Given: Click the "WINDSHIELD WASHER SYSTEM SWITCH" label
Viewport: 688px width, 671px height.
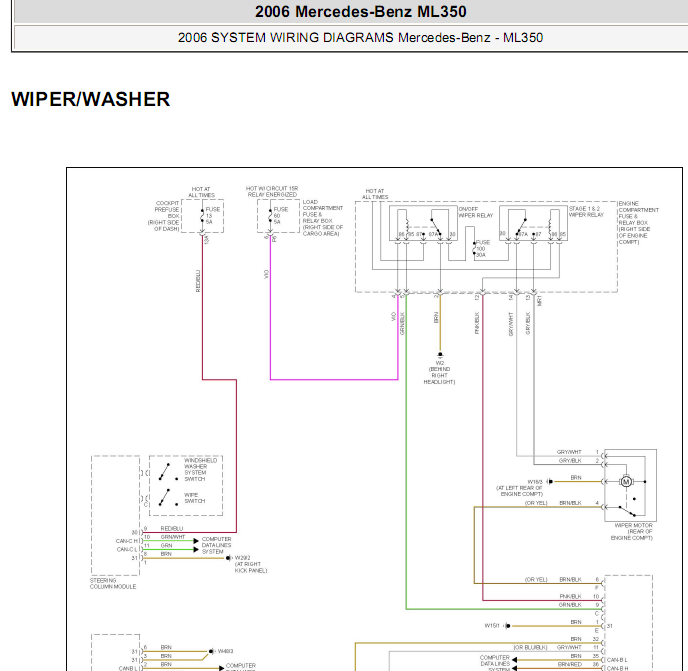Looking at the screenshot, I should (201, 470).
